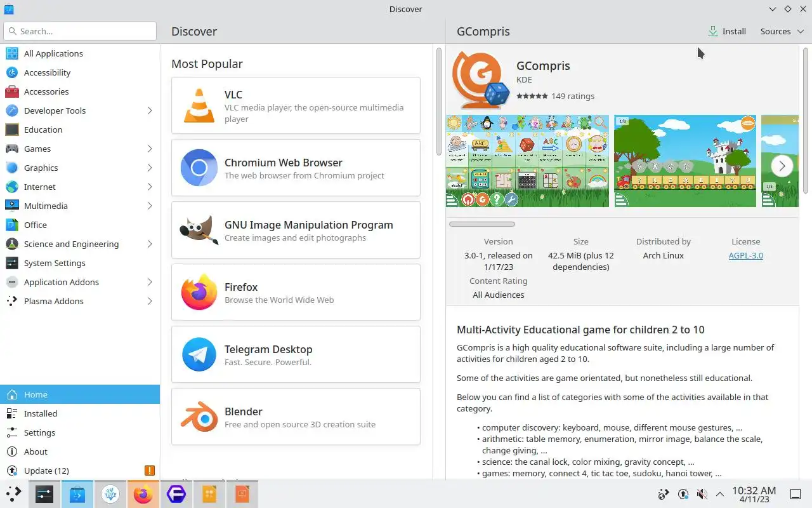Screen dimensions: 812x508
Task: Open the Blender app entry
Action: (296, 417)
